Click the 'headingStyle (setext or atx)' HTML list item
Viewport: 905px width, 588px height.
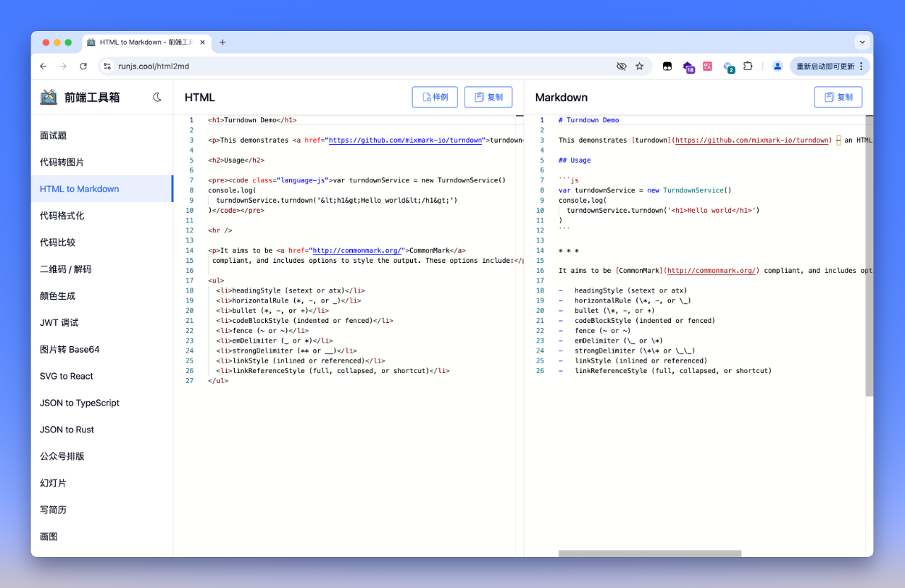pyautogui.click(x=291, y=290)
